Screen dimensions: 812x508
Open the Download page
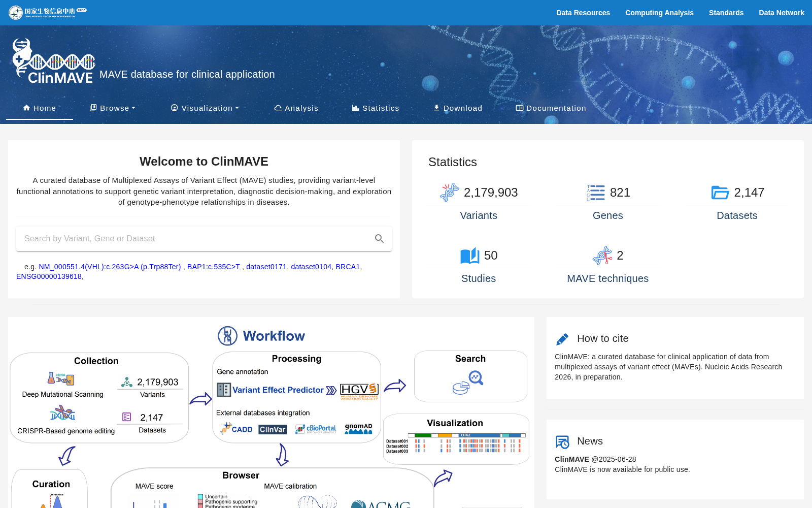coord(458,108)
